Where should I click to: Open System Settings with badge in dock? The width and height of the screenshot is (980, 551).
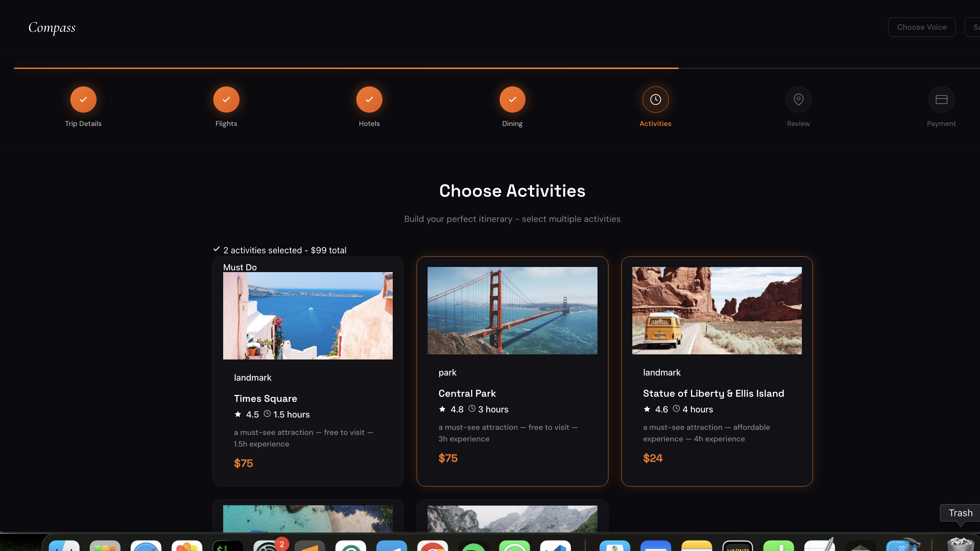click(x=268, y=546)
